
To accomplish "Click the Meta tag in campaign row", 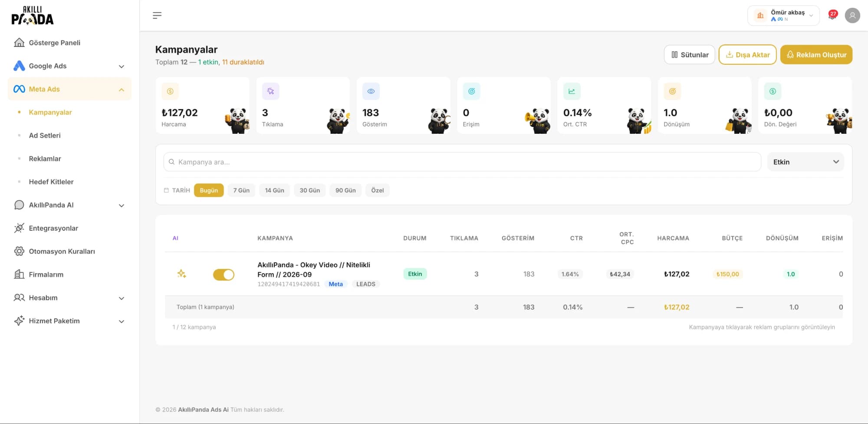I will (x=336, y=284).
